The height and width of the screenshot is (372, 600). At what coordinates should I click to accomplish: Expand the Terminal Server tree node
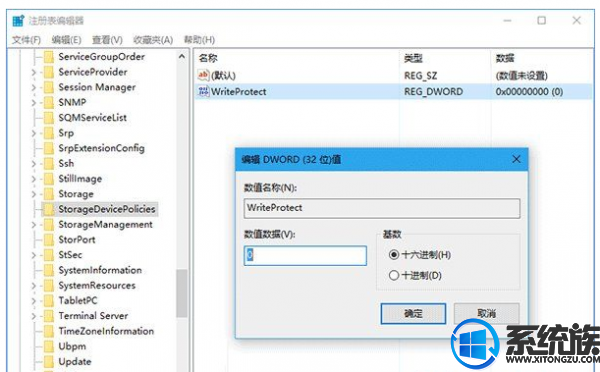tap(34, 316)
